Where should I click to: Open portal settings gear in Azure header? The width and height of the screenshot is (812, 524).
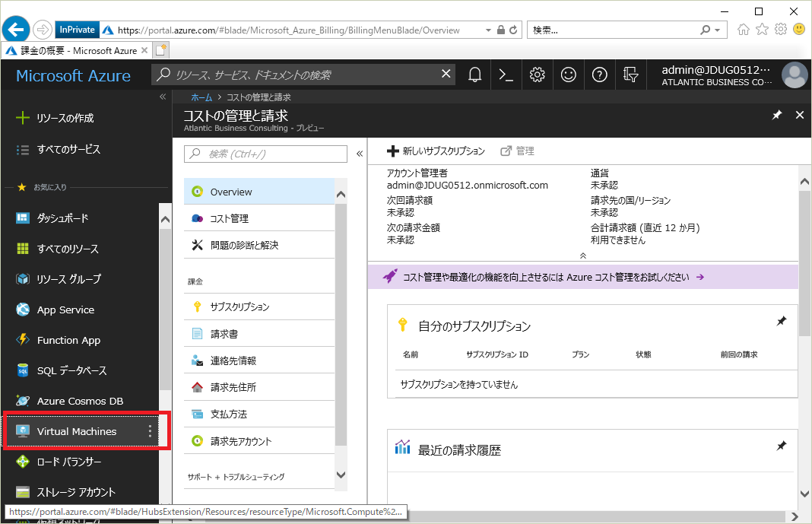tap(537, 75)
